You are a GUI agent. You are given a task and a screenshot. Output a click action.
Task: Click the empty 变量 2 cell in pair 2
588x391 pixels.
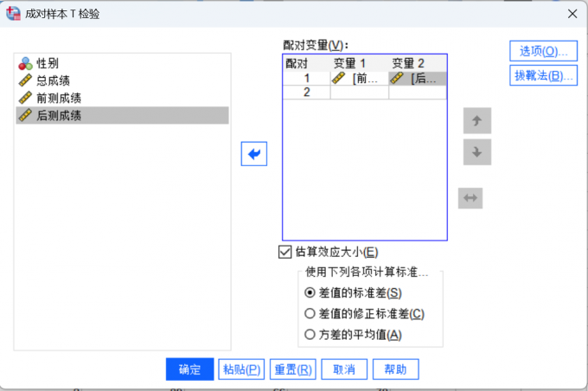coord(418,93)
